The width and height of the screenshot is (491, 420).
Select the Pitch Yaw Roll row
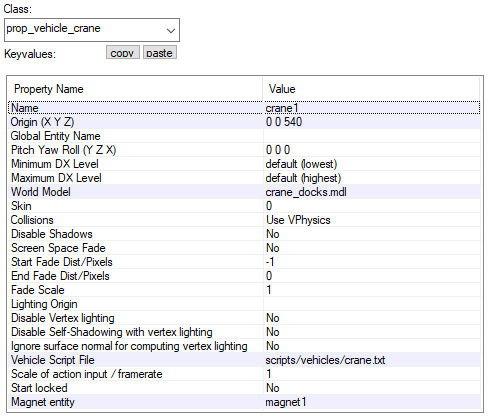tap(244, 150)
